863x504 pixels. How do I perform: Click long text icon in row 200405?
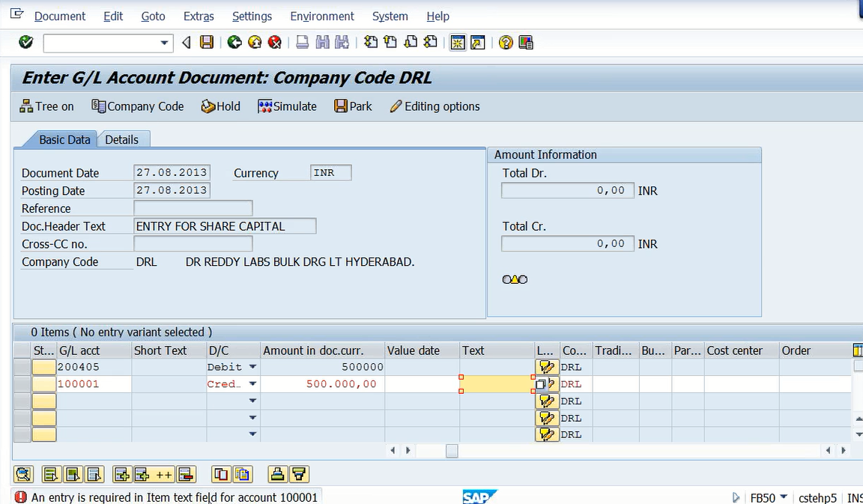(547, 367)
